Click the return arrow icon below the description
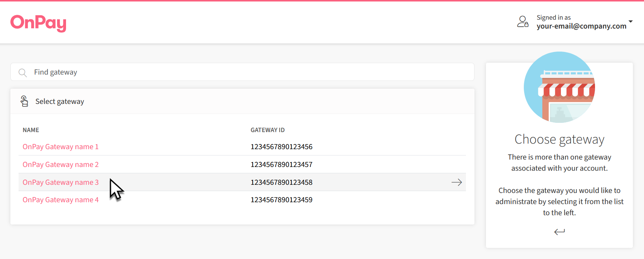Screen dimensions: 644x259 coord(559,232)
